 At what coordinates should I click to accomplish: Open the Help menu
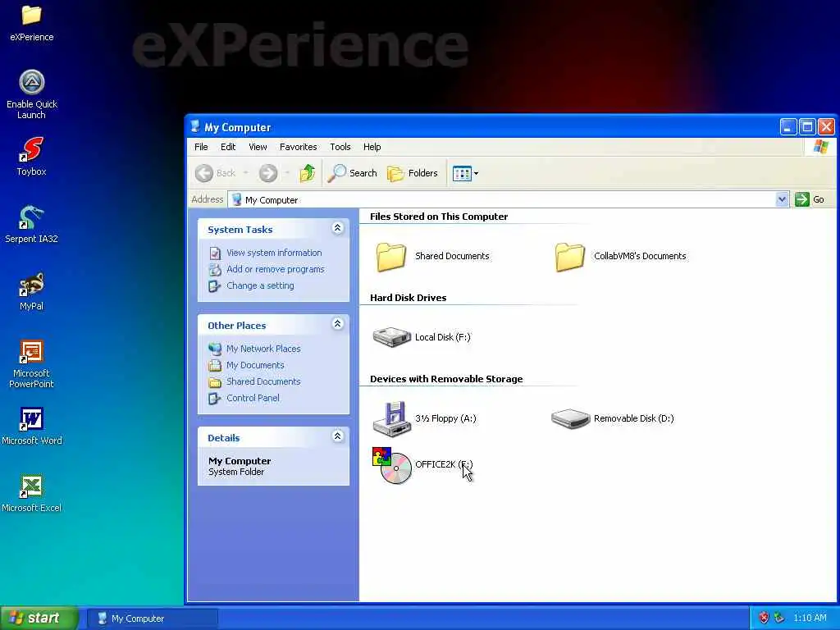tap(372, 147)
